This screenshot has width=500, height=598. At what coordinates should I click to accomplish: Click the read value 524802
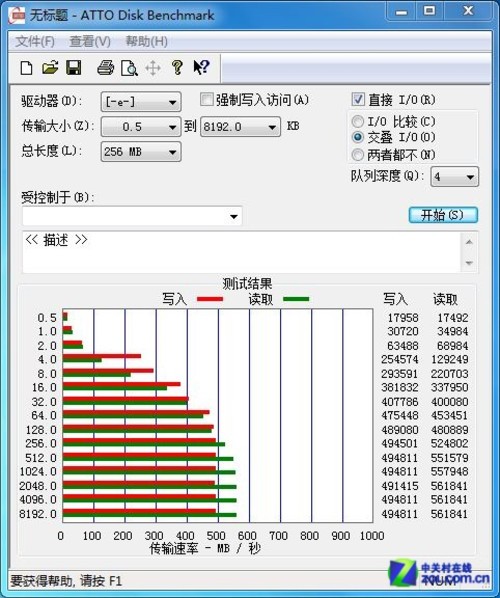(x=450, y=444)
